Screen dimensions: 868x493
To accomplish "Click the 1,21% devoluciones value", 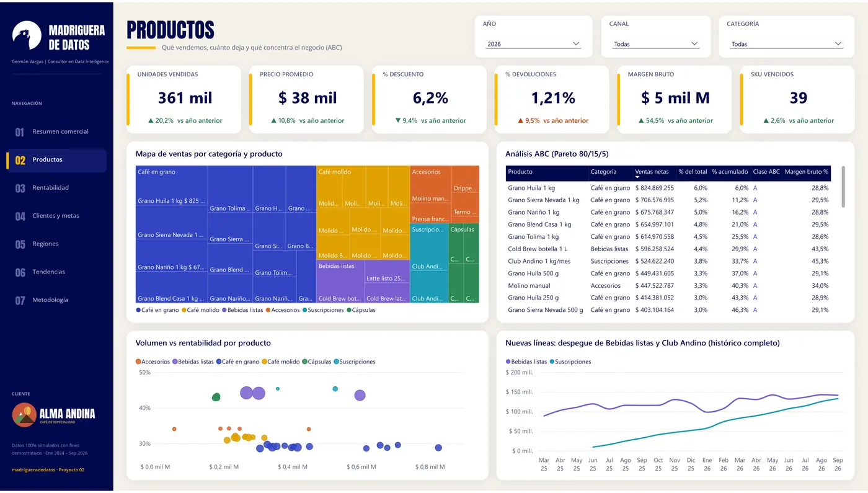I will coord(553,98).
